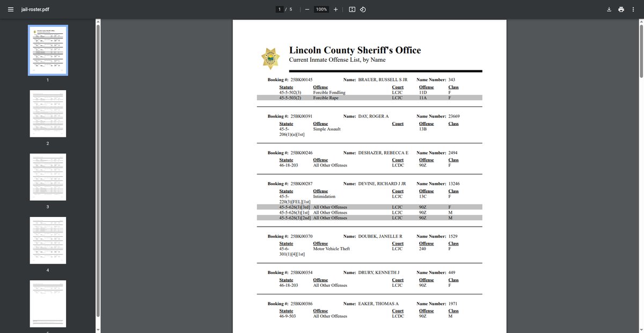Screen dimensions: 644x333
Task: Click the Forcible Fondling offense
Action: (x=329, y=92)
